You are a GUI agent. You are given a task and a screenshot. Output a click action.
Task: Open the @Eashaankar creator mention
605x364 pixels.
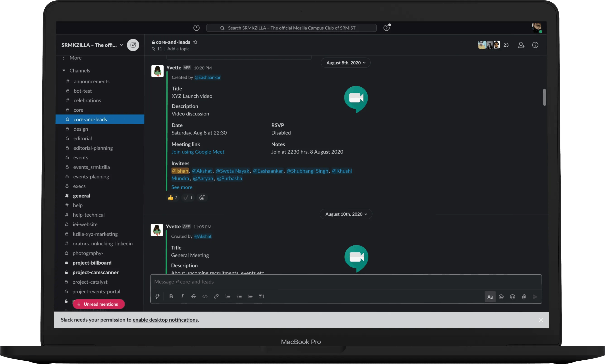[208, 77]
